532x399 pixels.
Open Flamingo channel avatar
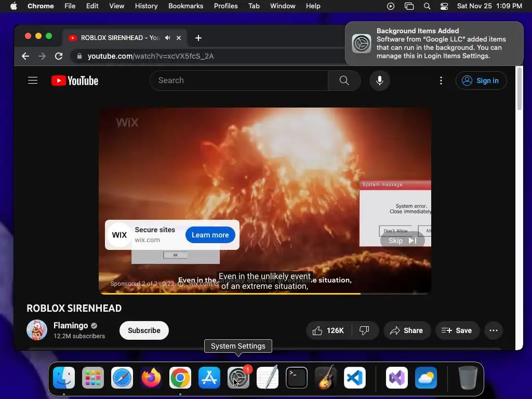(37, 330)
